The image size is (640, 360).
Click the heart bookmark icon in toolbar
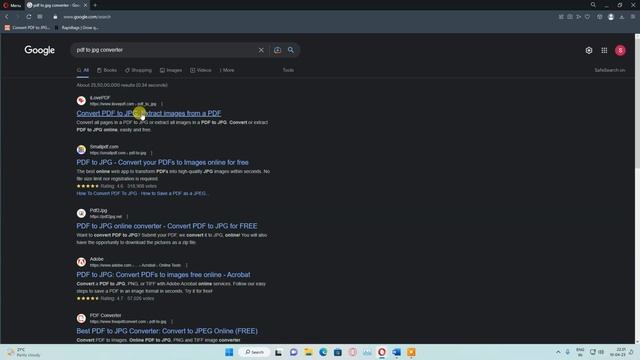click(x=587, y=17)
